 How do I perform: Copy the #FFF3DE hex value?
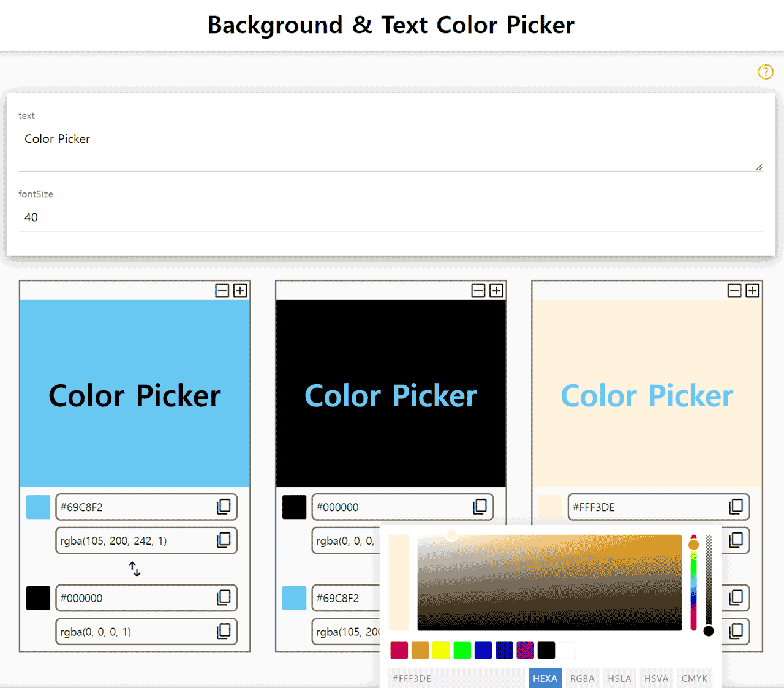736,507
